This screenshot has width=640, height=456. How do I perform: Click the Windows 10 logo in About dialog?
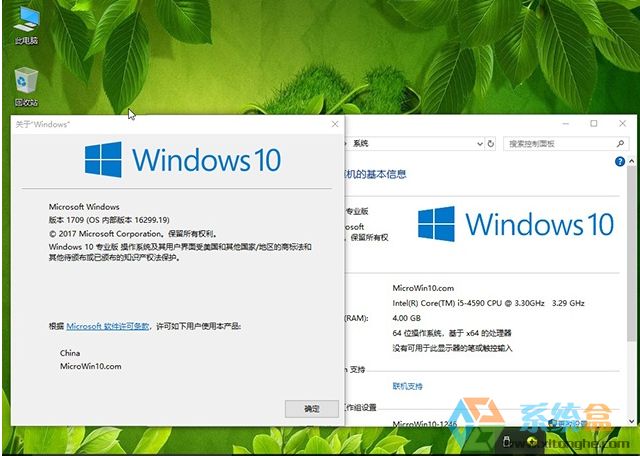tap(183, 159)
